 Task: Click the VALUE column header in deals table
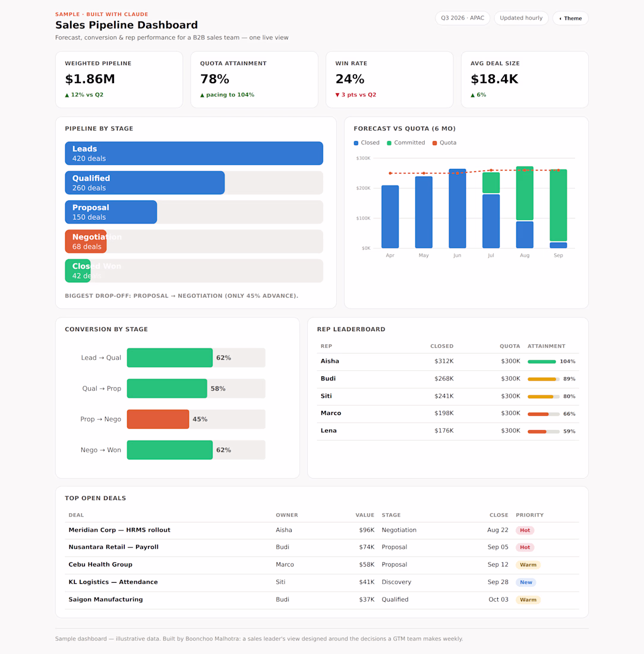365,515
